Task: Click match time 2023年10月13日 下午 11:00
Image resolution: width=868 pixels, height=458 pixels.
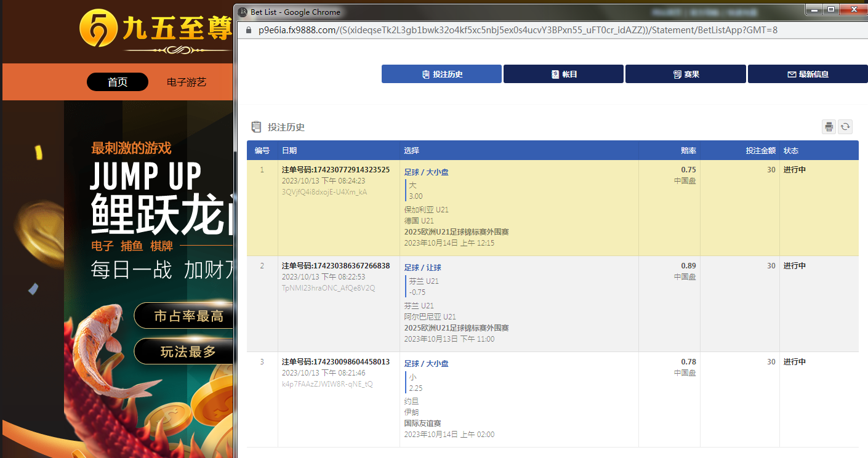Action: [x=449, y=339]
